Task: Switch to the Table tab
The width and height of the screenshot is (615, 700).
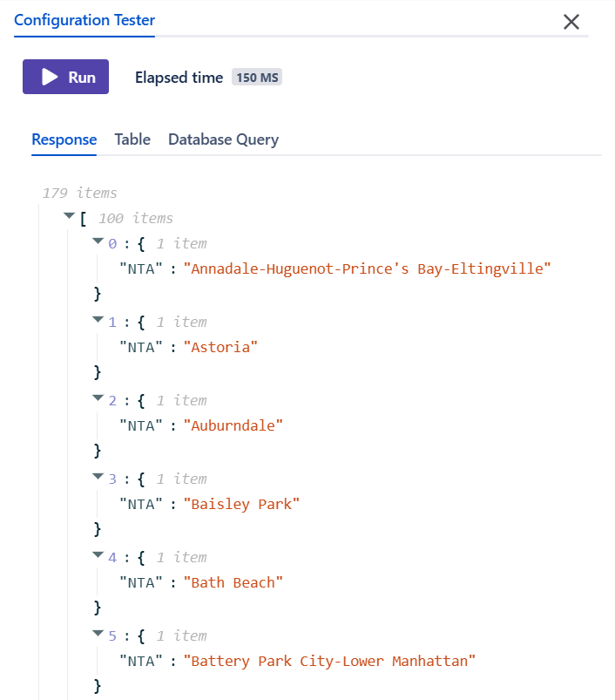Action: 132,139
